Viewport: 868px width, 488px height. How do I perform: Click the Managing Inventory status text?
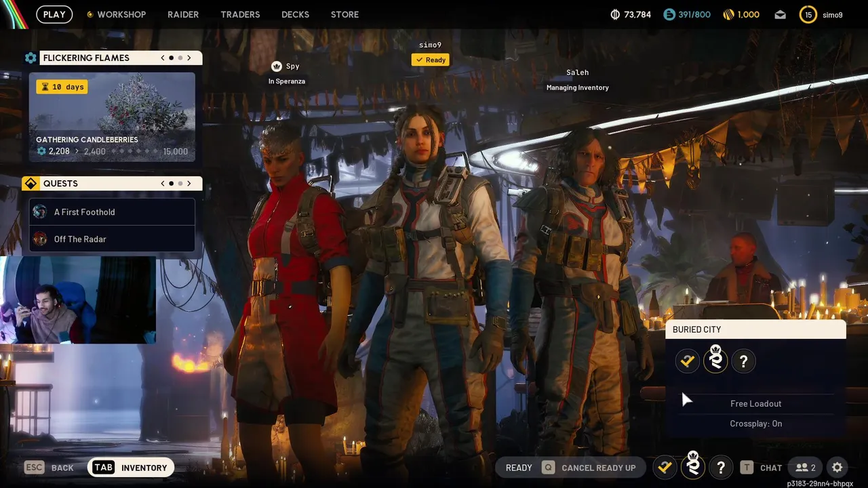click(x=578, y=87)
